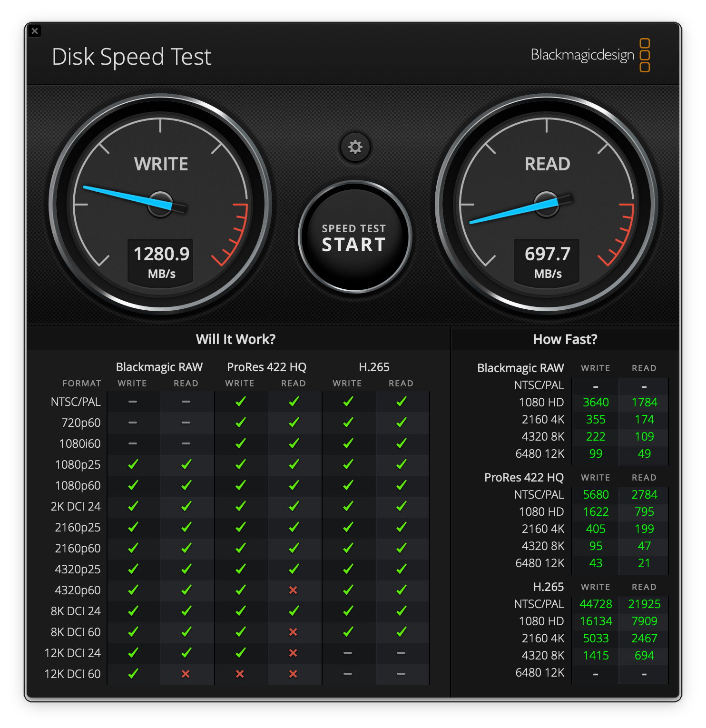
Task: Select the How Fast? section header
Action: pos(566,339)
